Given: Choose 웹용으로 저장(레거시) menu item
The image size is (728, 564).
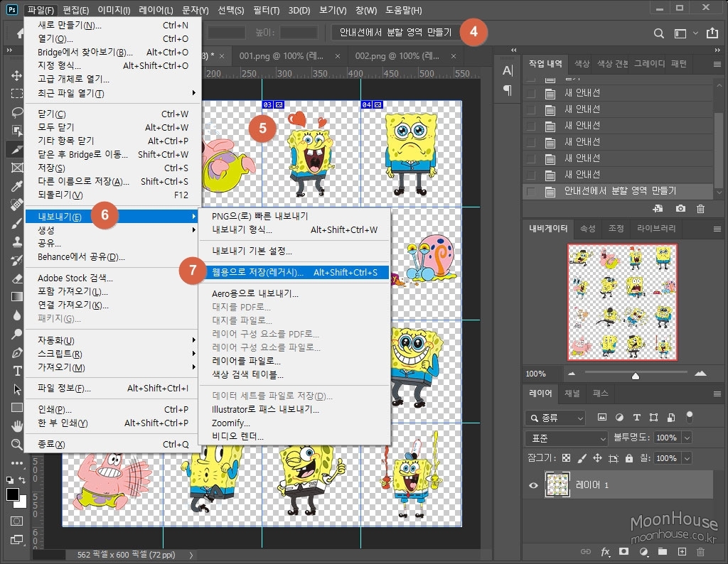Looking at the screenshot, I should [295, 272].
